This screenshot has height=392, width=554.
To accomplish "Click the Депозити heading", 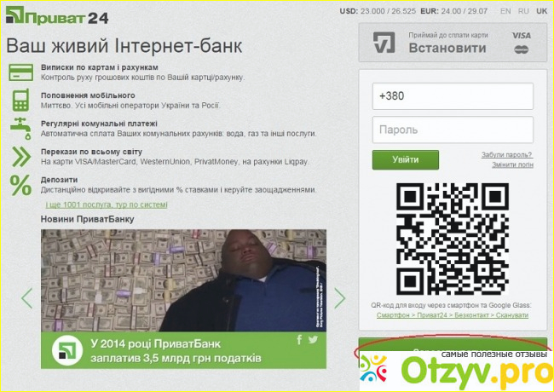I will click(59, 180).
